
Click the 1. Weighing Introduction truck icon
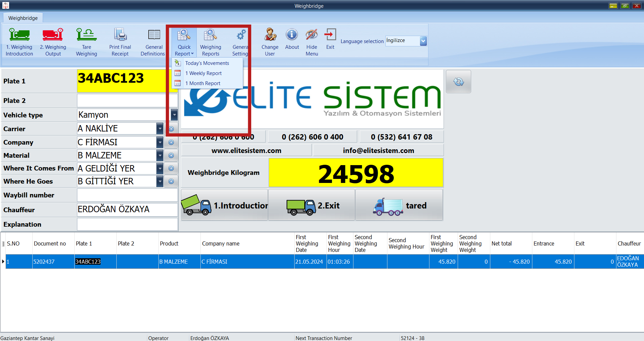[x=19, y=35]
